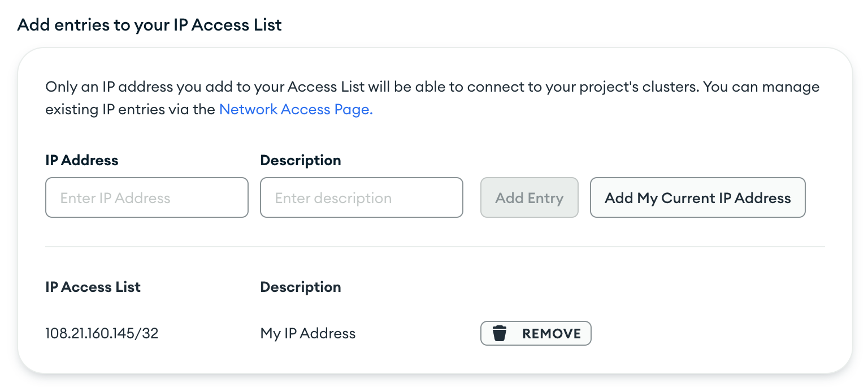
Task: Click Add My Current IP Address
Action: 697,198
